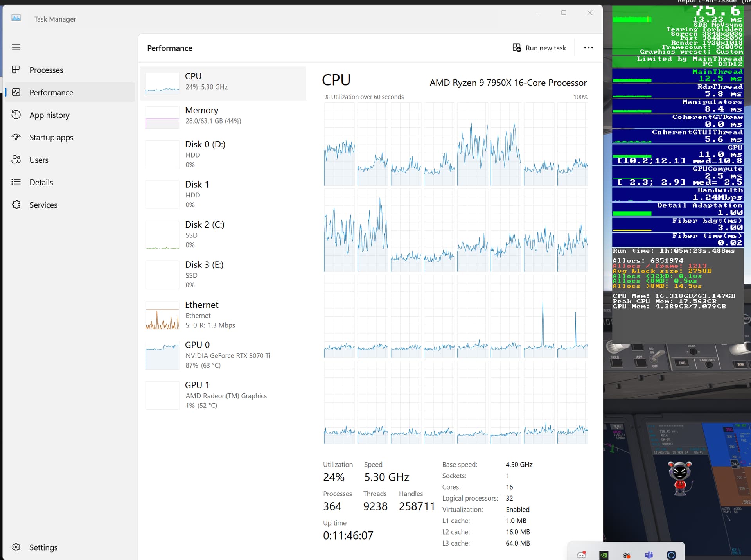The width and height of the screenshot is (751, 560).
Task: Select GPU 1 AMD Radeon entry
Action: coord(223,395)
